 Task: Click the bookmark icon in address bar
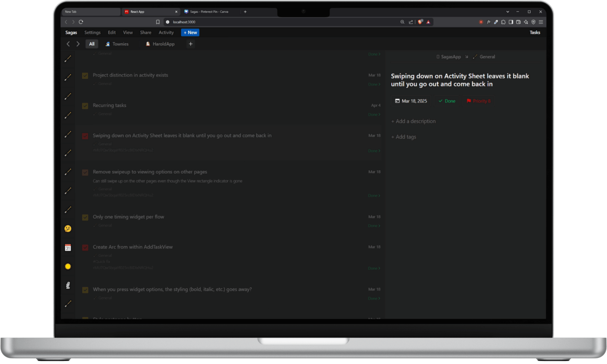(158, 22)
